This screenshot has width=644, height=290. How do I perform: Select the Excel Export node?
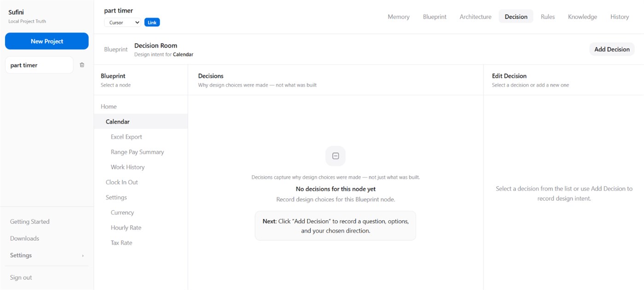click(141, 137)
